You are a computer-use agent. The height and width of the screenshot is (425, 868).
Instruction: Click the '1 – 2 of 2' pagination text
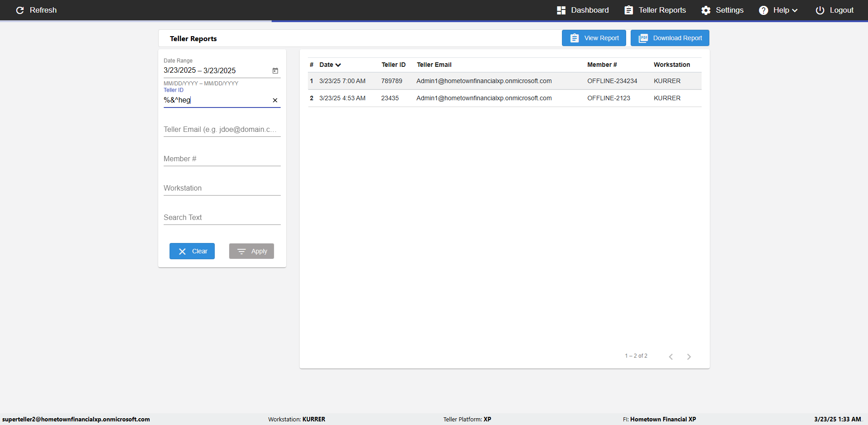(x=636, y=356)
